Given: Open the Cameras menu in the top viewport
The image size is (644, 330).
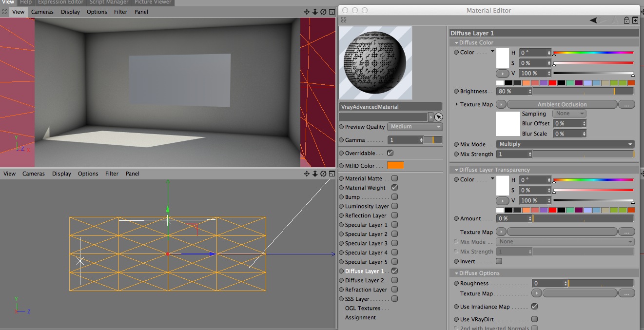Looking at the screenshot, I should pos(42,12).
